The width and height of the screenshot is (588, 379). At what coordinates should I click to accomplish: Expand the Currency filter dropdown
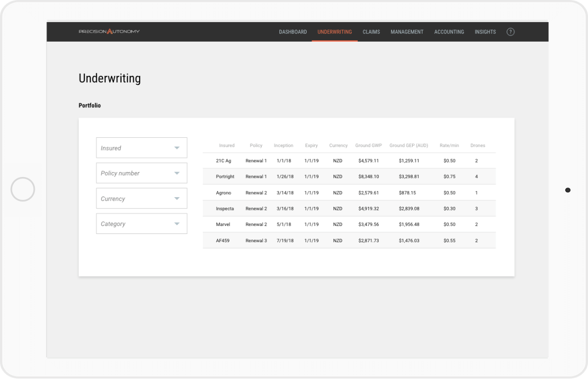pos(141,199)
